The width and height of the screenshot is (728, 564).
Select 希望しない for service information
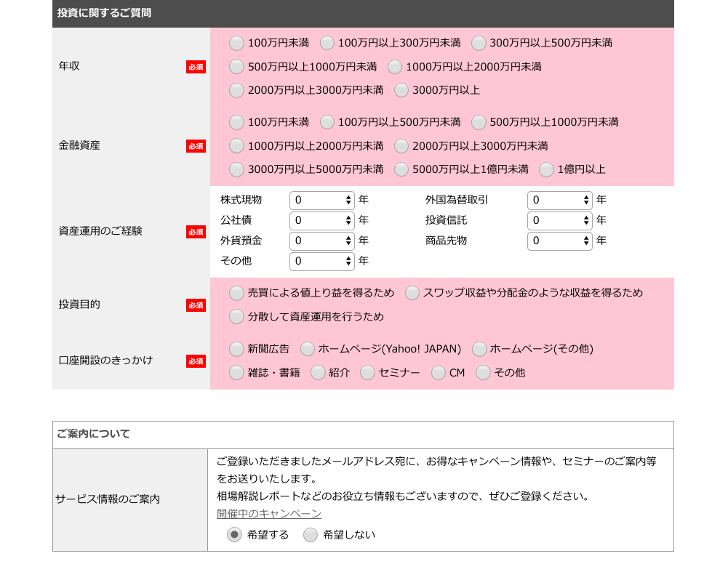(x=310, y=535)
